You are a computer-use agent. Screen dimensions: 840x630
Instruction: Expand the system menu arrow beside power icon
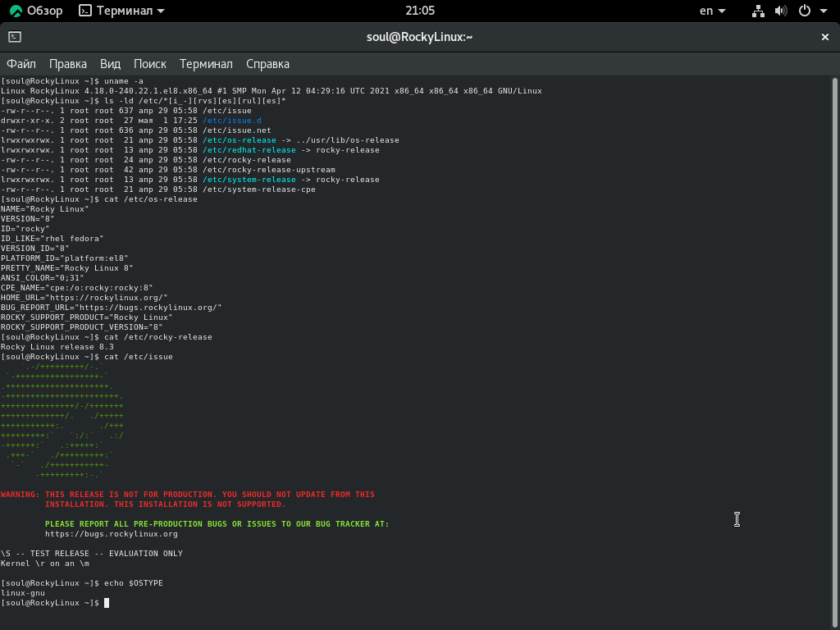pos(824,11)
